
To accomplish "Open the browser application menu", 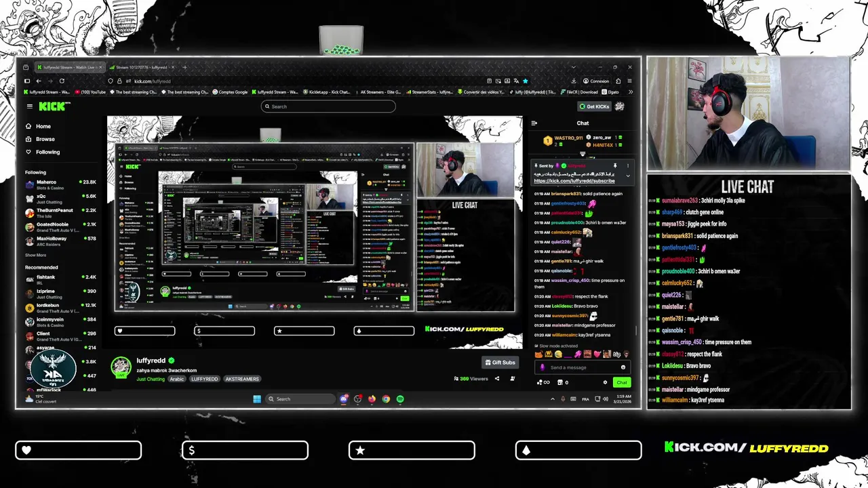I will coord(630,81).
